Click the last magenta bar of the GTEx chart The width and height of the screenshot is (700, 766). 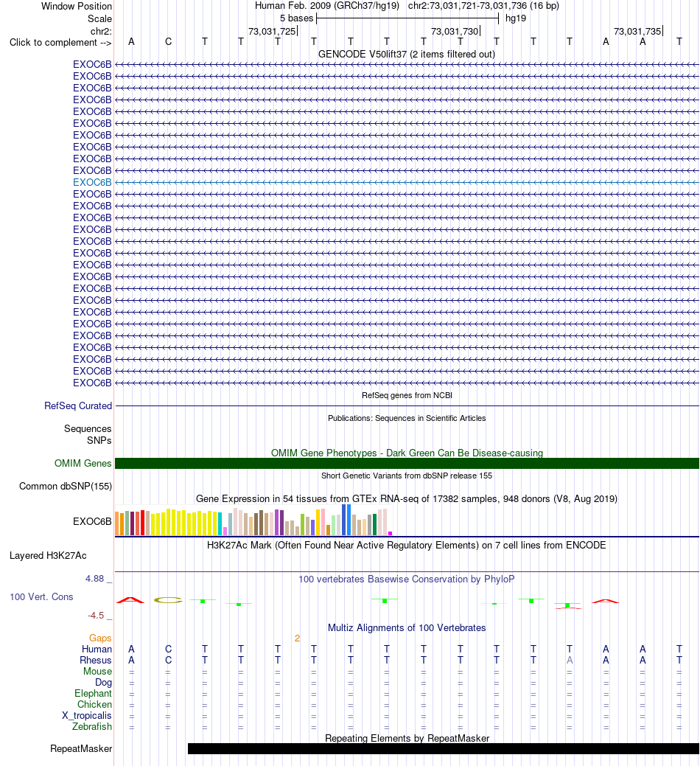pos(390,533)
